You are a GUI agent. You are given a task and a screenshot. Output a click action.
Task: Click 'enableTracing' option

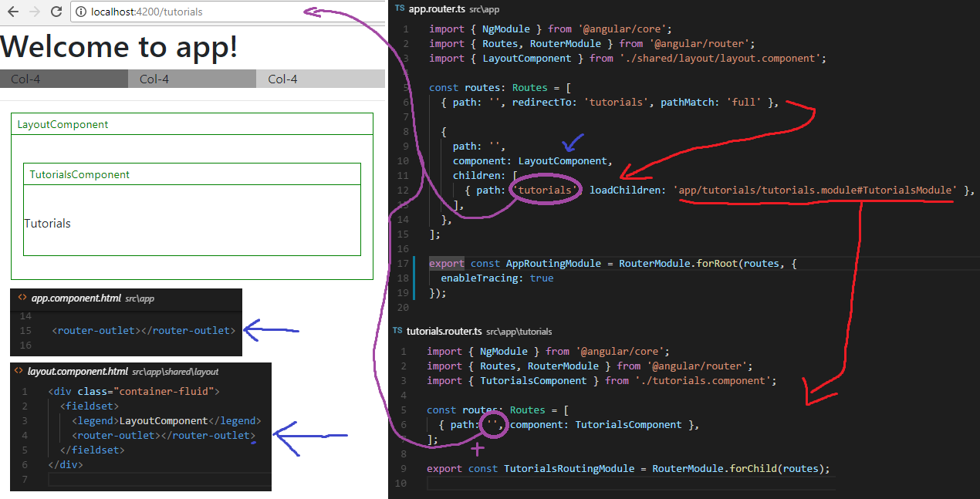pos(482,278)
